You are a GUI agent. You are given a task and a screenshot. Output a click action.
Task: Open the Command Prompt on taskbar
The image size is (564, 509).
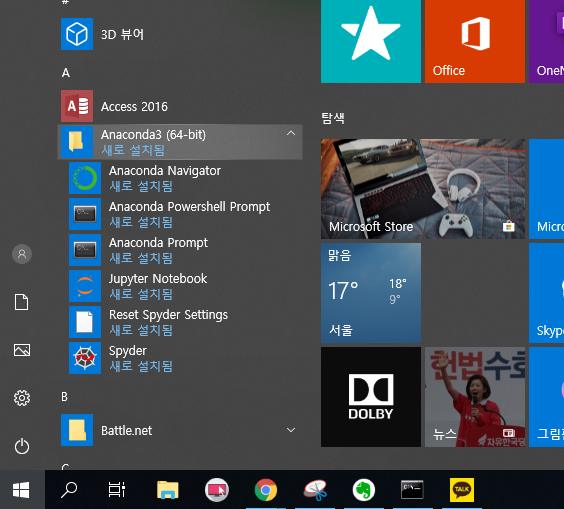[412, 490]
